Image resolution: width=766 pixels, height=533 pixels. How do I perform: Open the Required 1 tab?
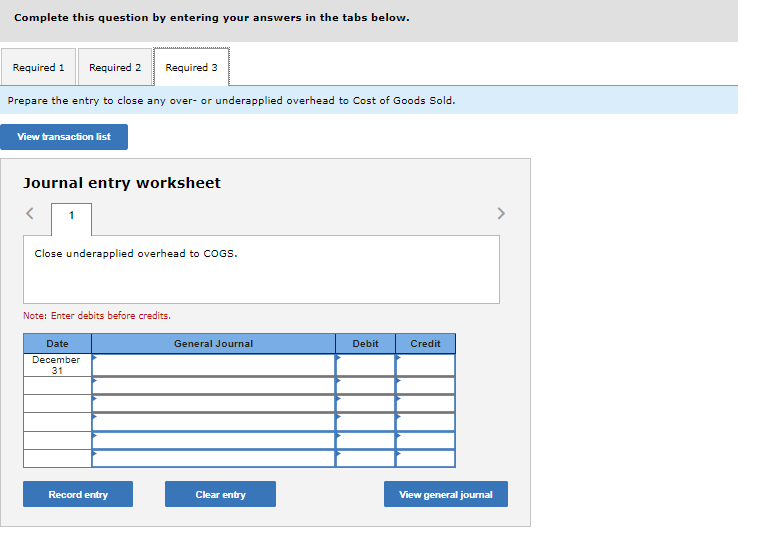[x=38, y=67]
